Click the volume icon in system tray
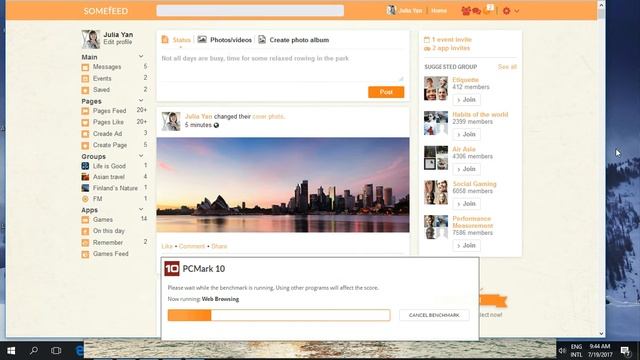640x360 pixels. (562, 351)
